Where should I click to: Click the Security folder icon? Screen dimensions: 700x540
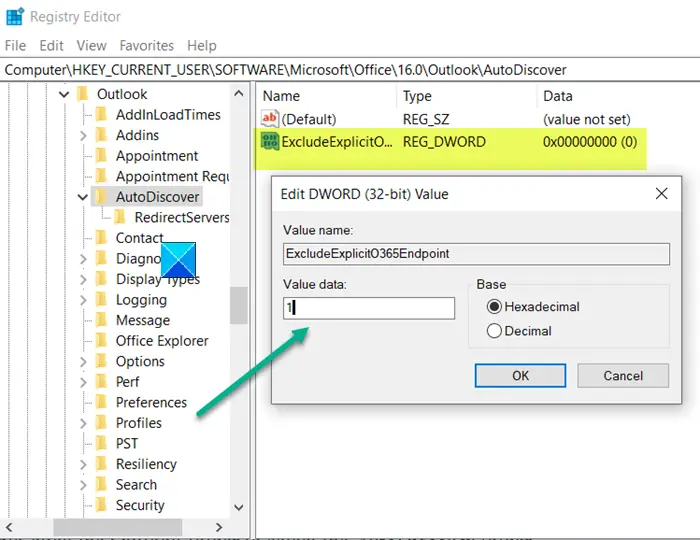[x=102, y=505]
